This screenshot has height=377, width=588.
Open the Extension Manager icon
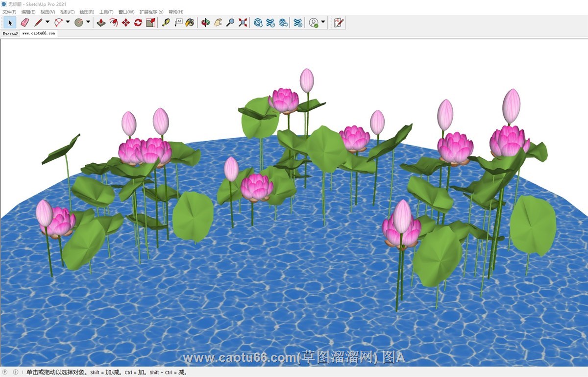click(x=298, y=23)
